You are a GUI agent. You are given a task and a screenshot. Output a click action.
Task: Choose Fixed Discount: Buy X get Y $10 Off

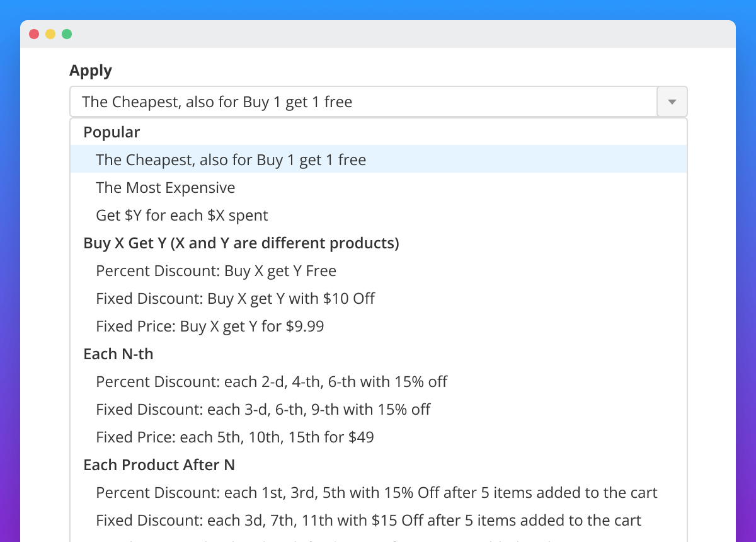click(x=235, y=298)
